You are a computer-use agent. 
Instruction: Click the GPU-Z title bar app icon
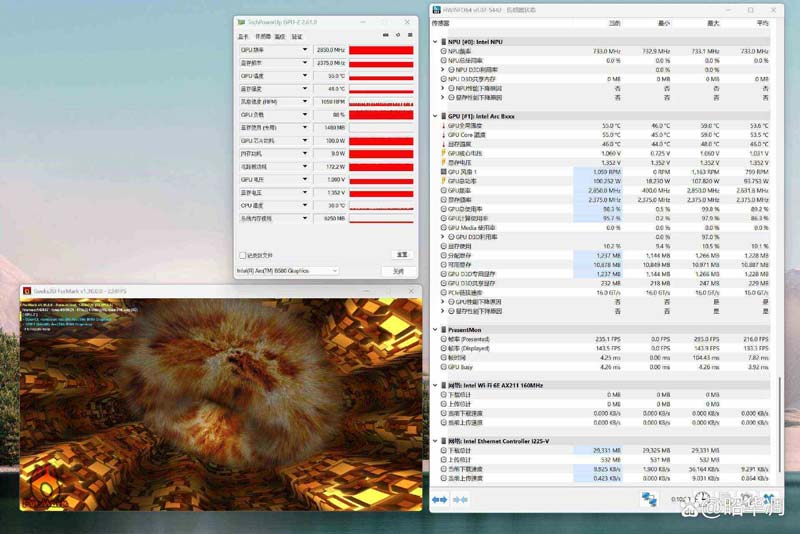click(241, 22)
